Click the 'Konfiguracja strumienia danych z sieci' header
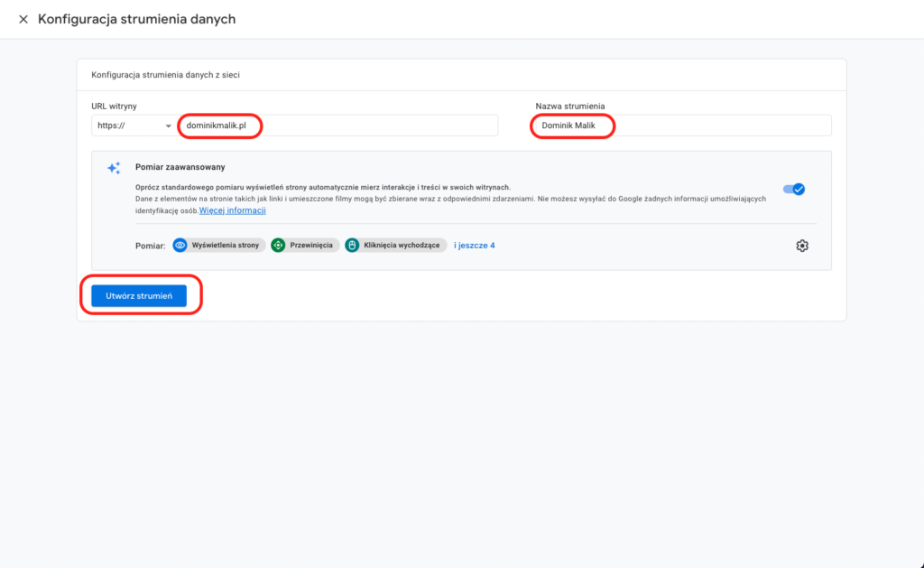This screenshot has width=924, height=568. click(x=165, y=75)
